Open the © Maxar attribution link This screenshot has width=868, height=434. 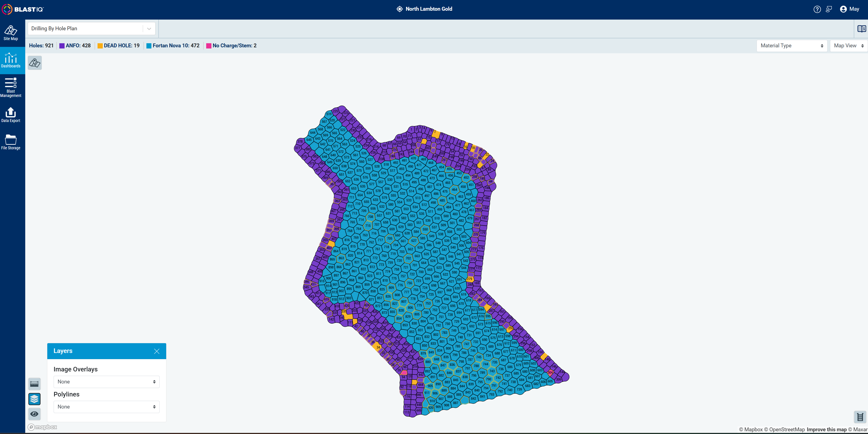[858, 430]
